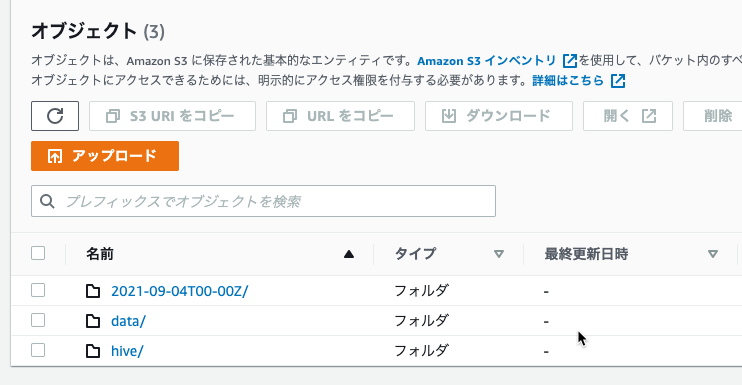Screen dimensions: 742x385
Task: Sort by タイプ using its arrow
Action: [x=499, y=254]
